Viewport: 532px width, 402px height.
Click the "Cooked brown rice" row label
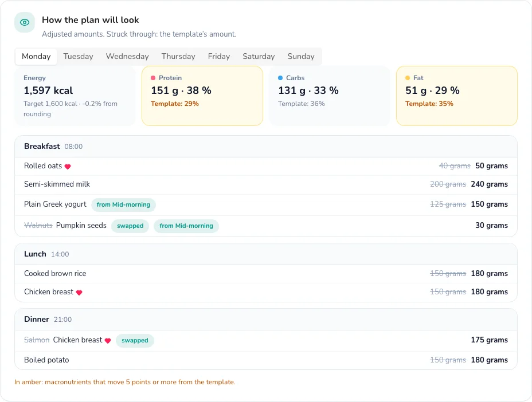tap(55, 274)
